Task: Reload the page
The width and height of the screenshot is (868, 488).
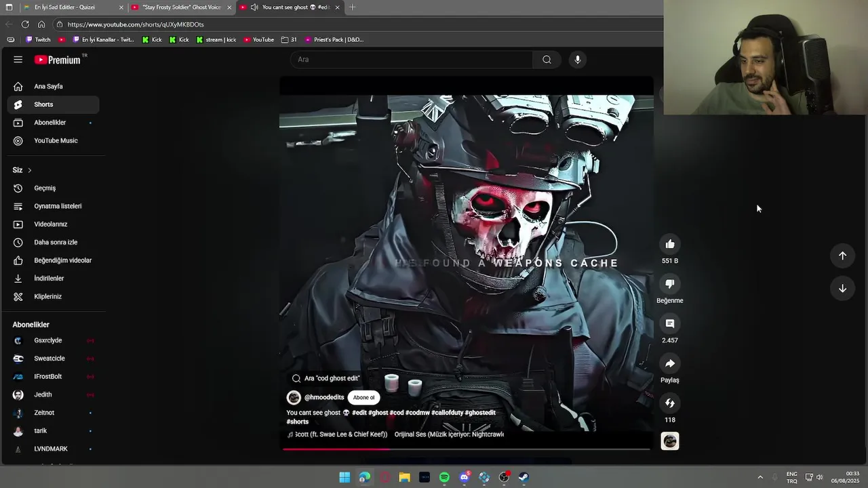Action: [x=25, y=24]
